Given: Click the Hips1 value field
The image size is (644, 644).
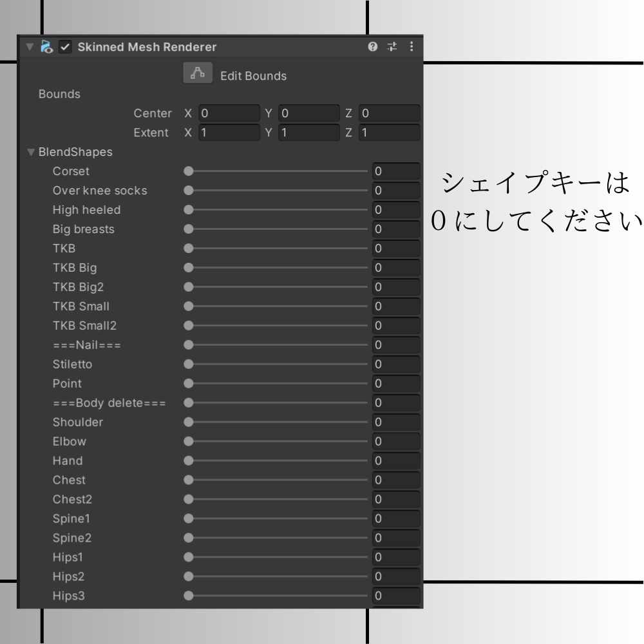Looking at the screenshot, I should [x=396, y=557].
